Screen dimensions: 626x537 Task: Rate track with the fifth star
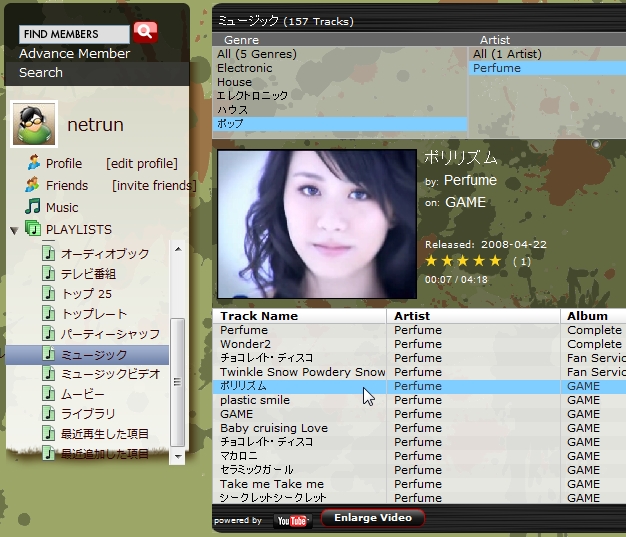point(495,261)
